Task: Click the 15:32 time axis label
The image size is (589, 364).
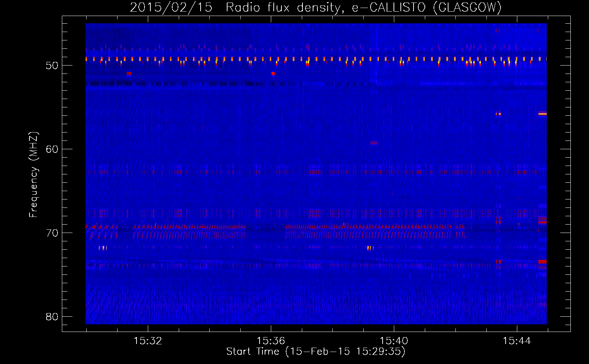Action: tap(148, 341)
